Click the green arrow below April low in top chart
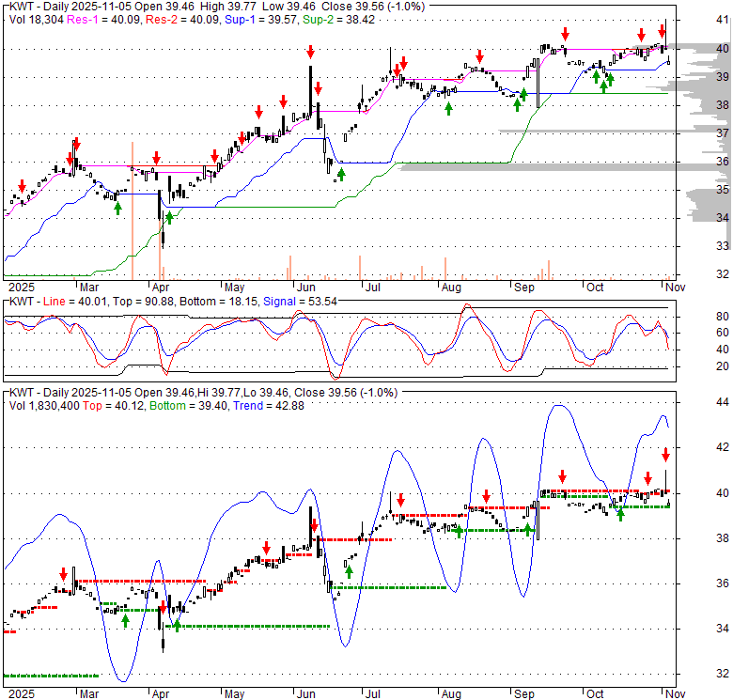733x700 pixels. [169, 218]
